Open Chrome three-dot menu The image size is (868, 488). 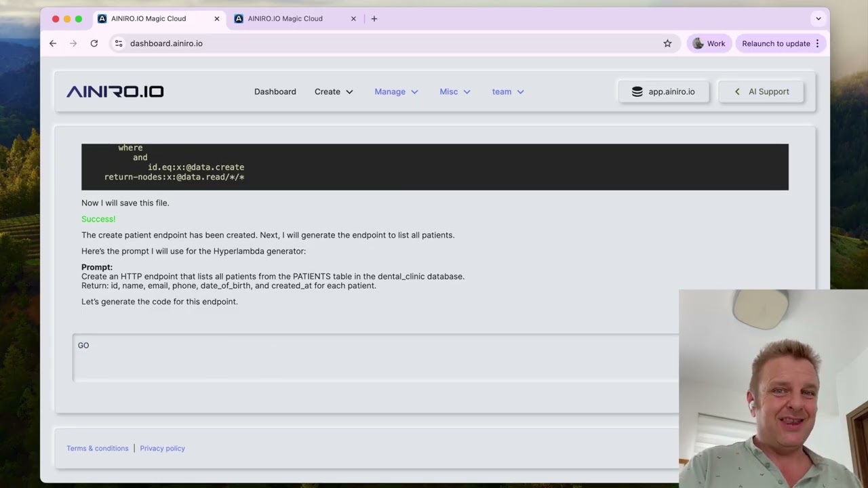point(817,43)
